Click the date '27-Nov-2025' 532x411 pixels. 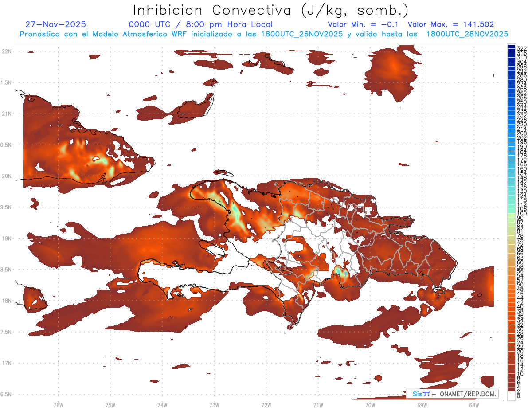pos(56,24)
